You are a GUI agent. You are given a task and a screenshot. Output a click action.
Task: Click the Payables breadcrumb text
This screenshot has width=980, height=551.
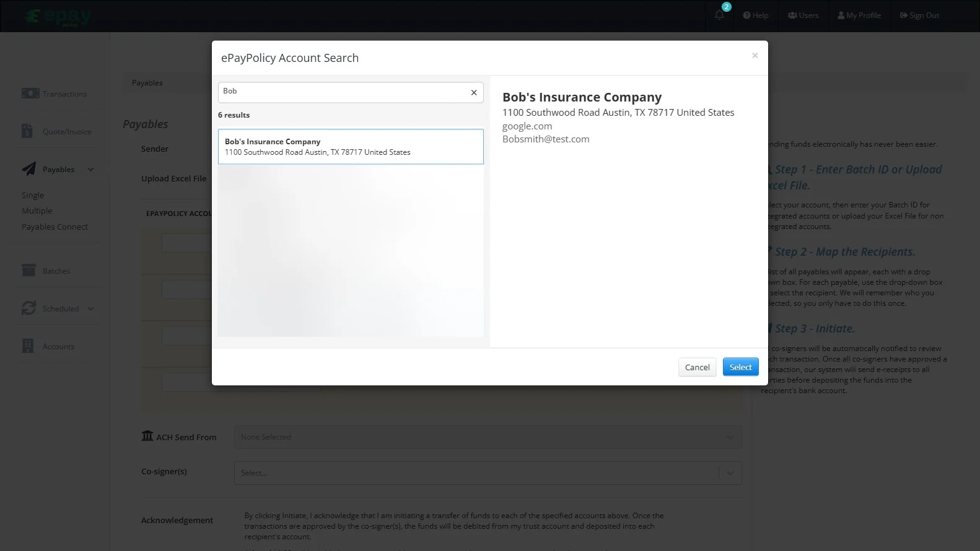tap(147, 83)
